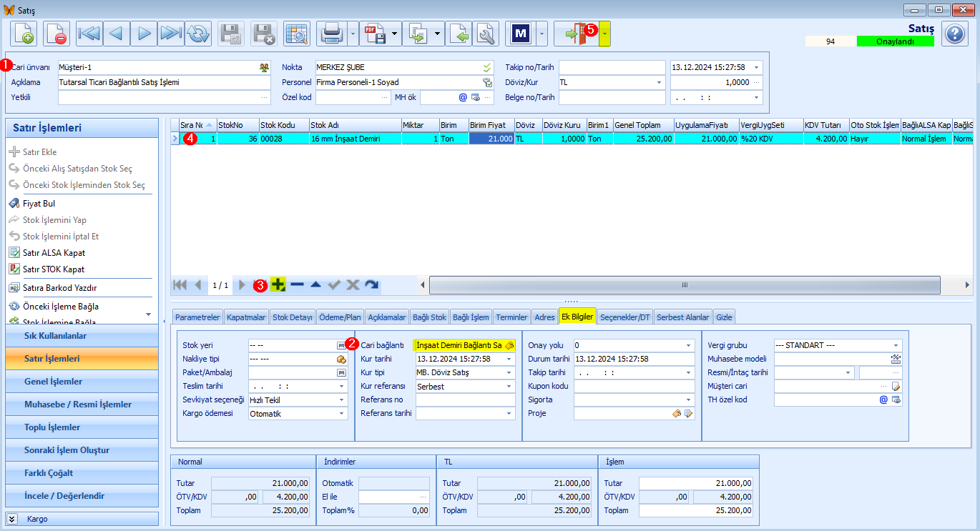This screenshot has height=531, width=980.
Task: Go to the previous record in the toolbar
Action: [x=117, y=34]
